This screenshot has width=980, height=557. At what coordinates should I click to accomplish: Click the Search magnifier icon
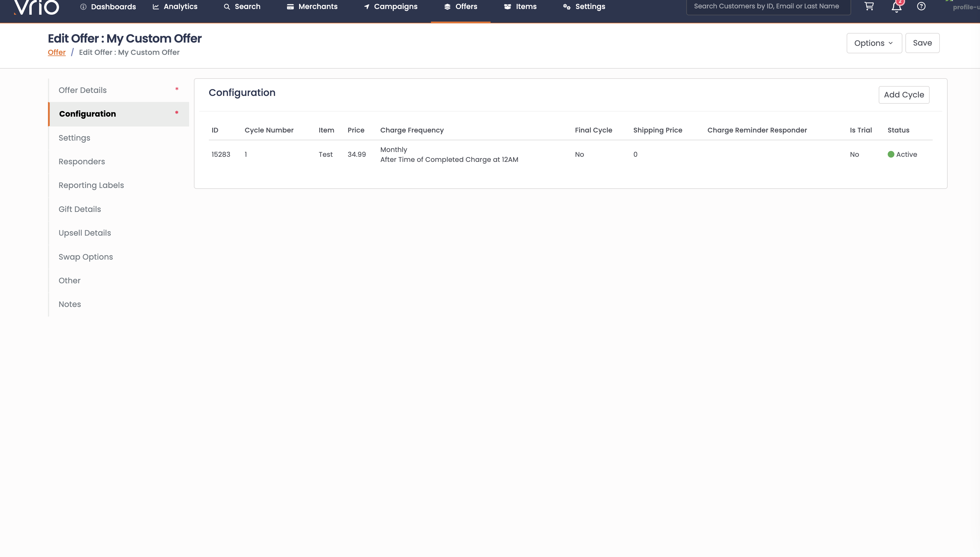(x=227, y=7)
